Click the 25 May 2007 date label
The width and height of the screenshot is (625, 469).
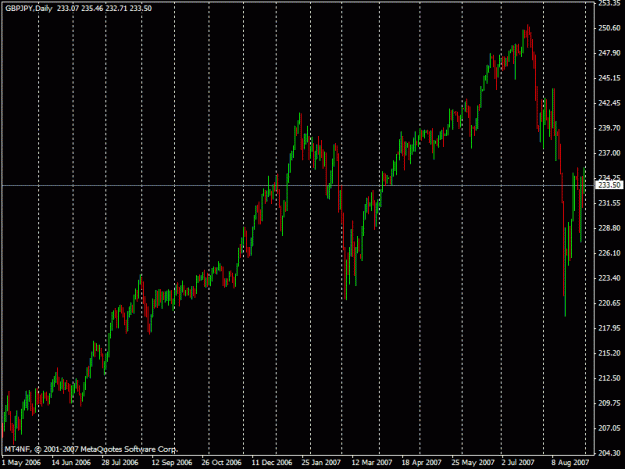tap(473, 463)
